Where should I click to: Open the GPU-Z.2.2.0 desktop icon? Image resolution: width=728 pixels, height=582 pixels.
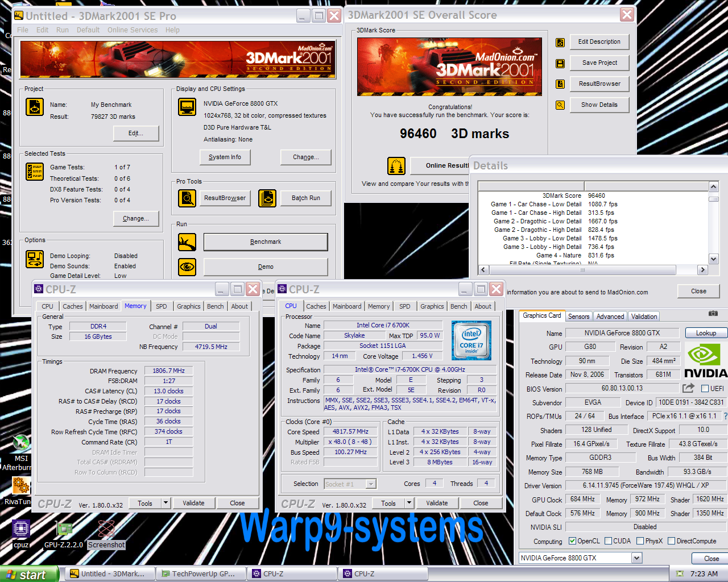click(x=64, y=530)
